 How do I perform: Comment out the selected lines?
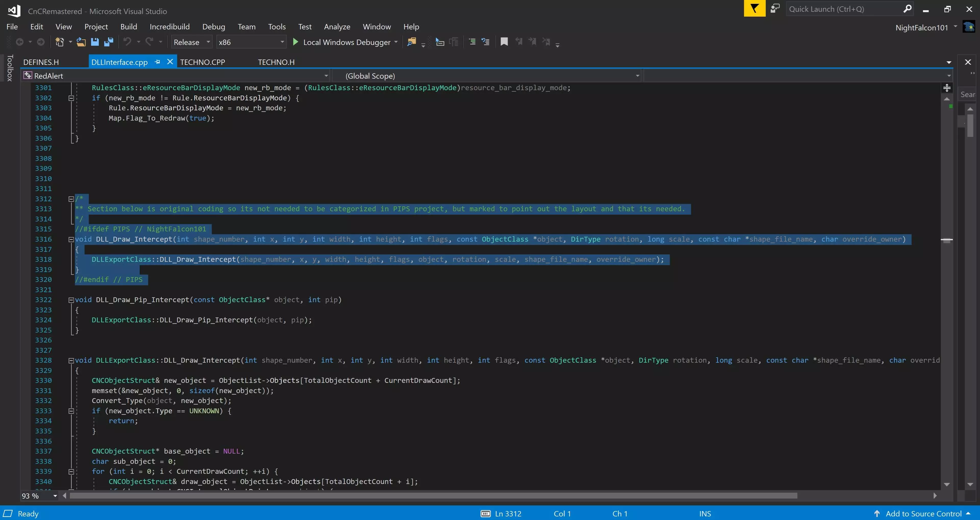coord(472,42)
